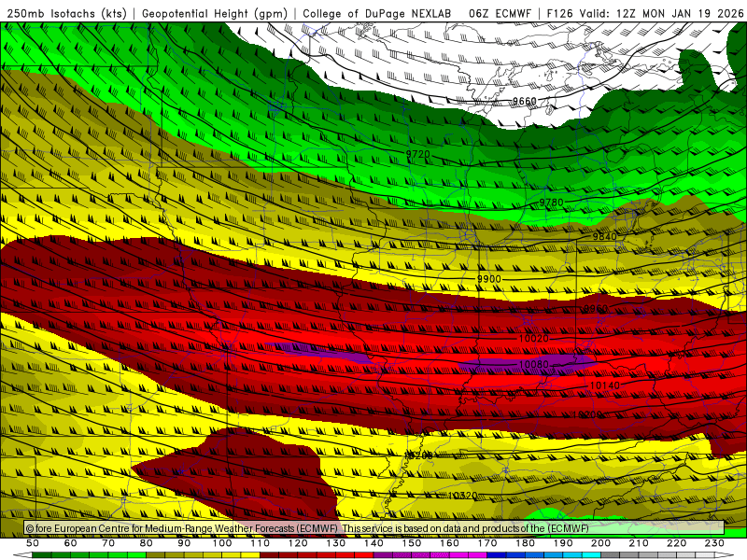Image resolution: width=747 pixels, height=560 pixels.
Task: Click the 'College of DuPage NEXLAB' header text
Action: pos(377,14)
